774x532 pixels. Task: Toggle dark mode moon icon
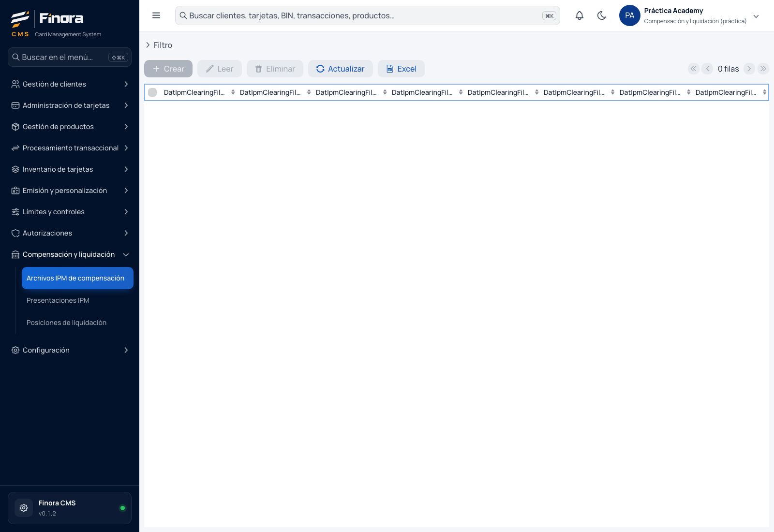pos(602,15)
